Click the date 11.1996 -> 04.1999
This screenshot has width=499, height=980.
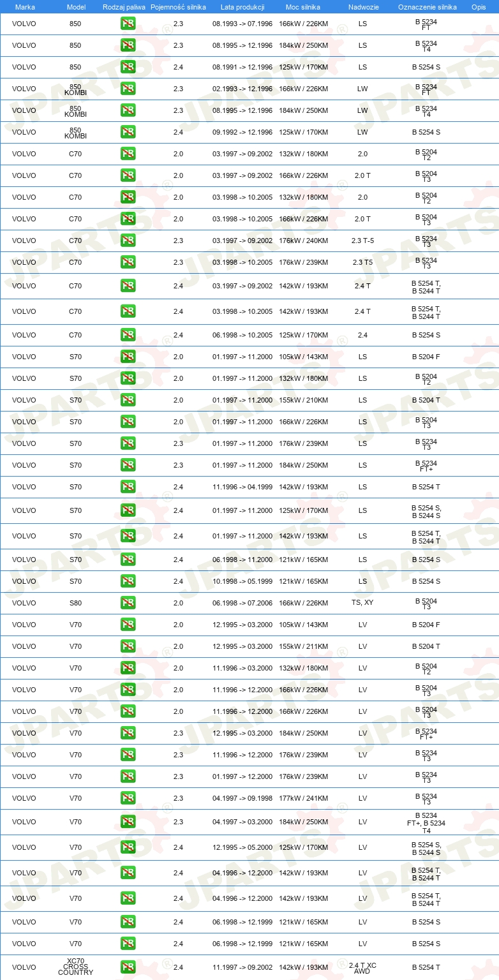point(242,487)
